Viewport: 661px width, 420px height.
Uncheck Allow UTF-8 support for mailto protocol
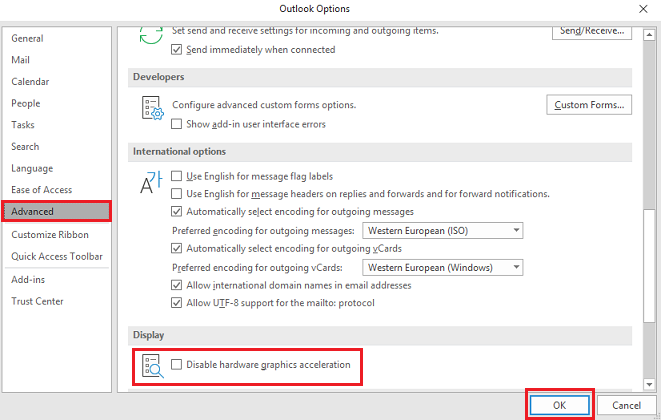point(176,303)
